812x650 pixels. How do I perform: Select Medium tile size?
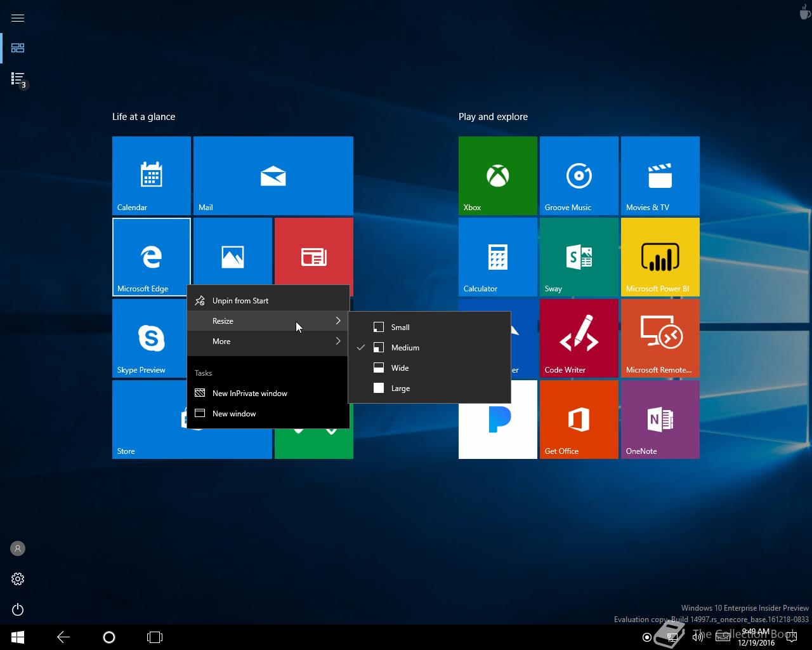[429, 348]
